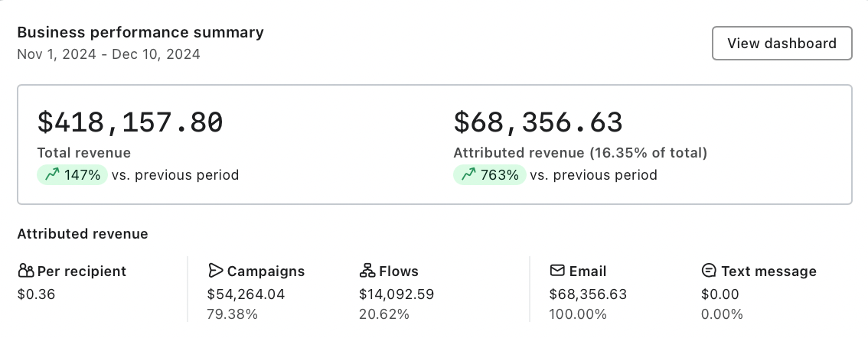Click the Text message bubble icon
Screen dimensions: 868x338
tap(709, 271)
